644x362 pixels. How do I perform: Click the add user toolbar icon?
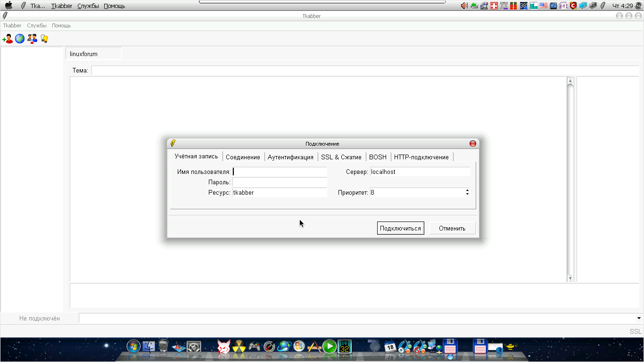point(8,39)
